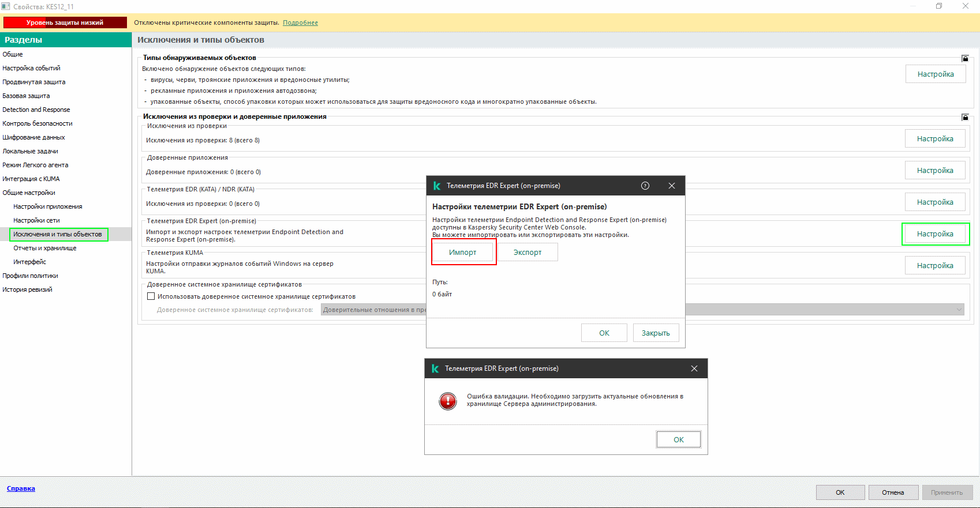Open the Detection and Response section
The width and height of the screenshot is (980, 508).
coord(36,110)
